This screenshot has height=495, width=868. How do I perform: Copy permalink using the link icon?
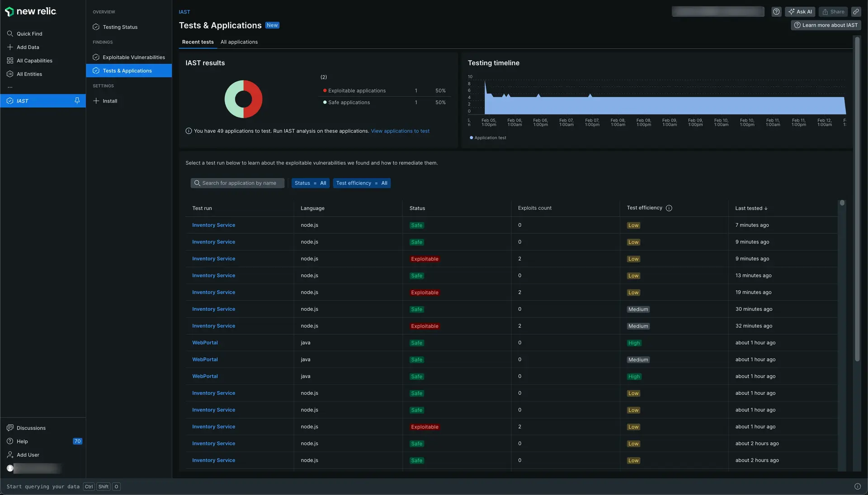[856, 12]
